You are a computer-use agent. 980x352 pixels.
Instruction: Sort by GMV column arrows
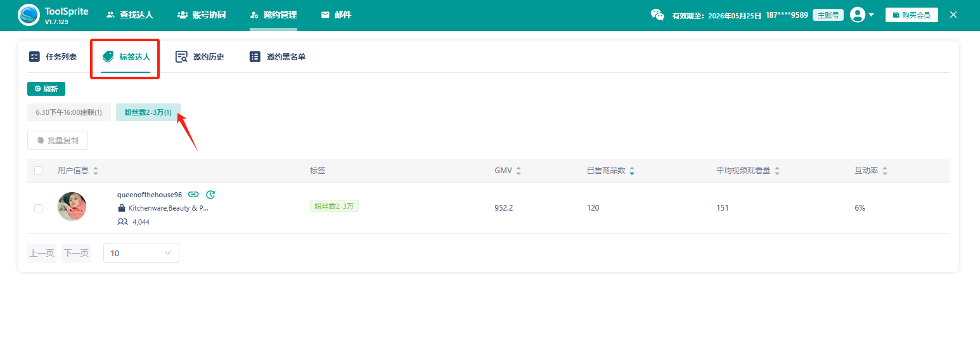[x=519, y=171]
